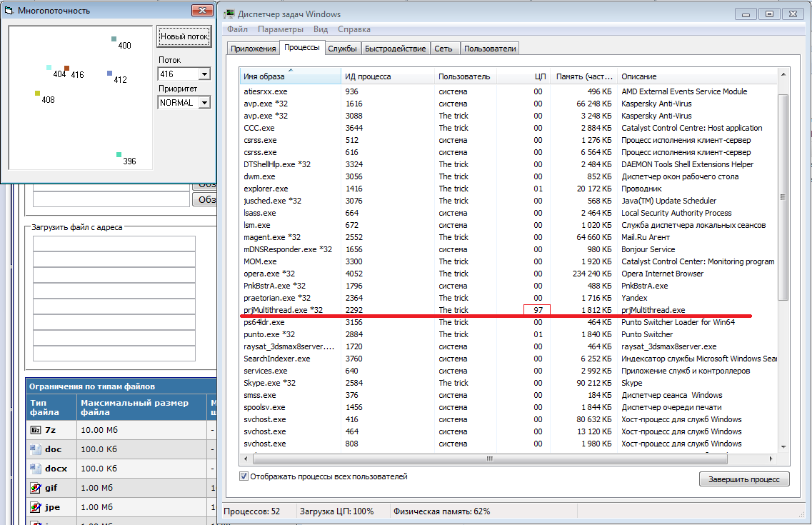Screen dimensions: 812x525
Task: Switch to the Сеть tab
Action: 443,49
